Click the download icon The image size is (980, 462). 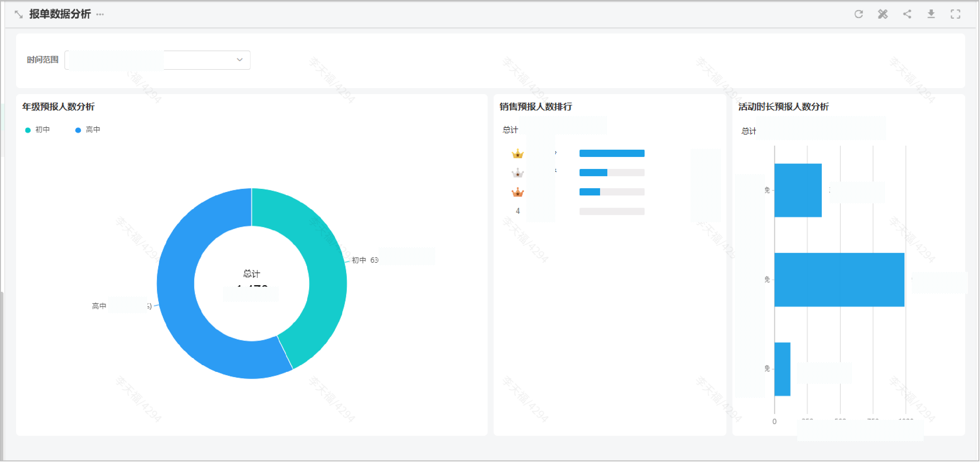coord(931,14)
